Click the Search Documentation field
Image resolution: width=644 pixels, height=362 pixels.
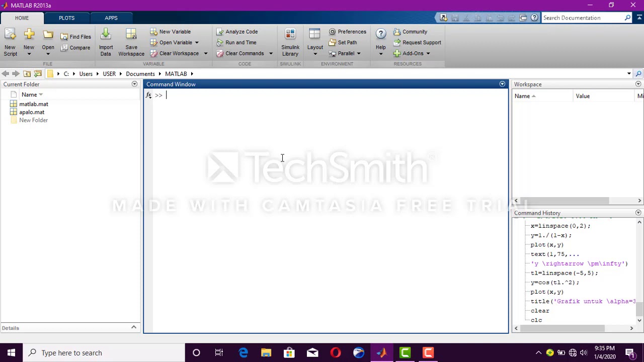click(583, 18)
